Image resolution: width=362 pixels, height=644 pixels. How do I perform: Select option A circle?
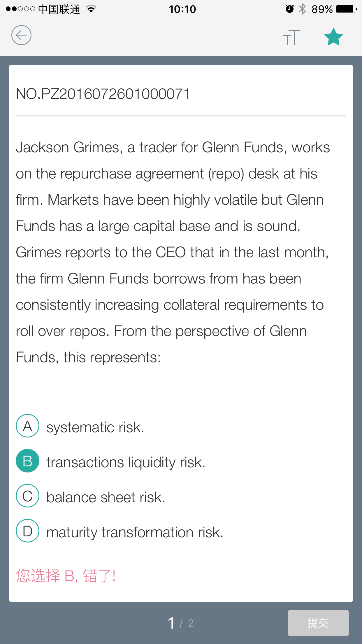(27, 426)
